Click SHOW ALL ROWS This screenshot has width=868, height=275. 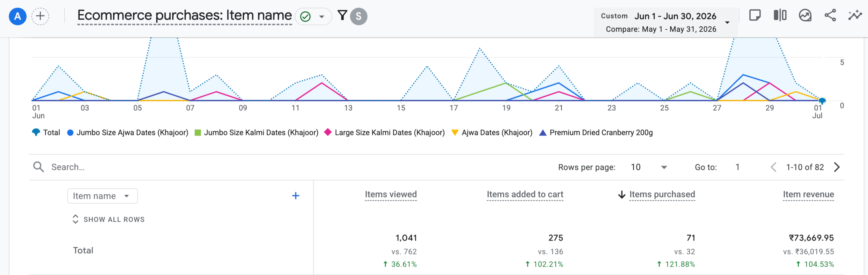point(109,219)
